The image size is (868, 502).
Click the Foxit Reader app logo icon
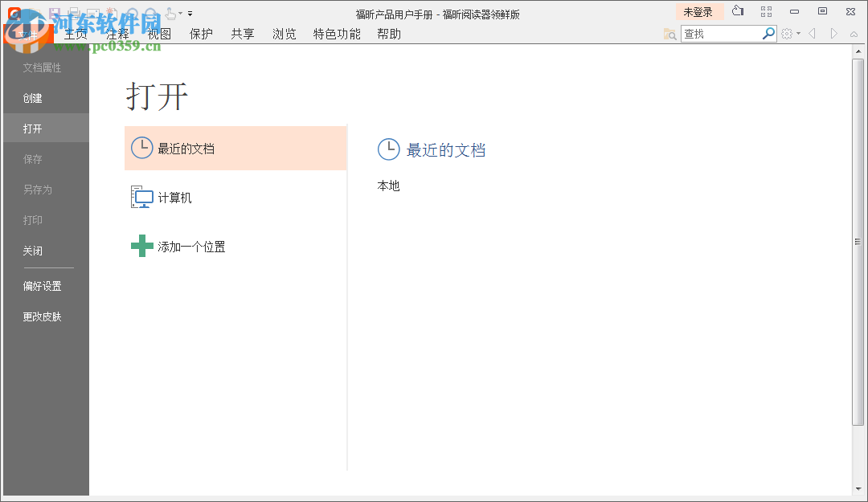pos(14,14)
